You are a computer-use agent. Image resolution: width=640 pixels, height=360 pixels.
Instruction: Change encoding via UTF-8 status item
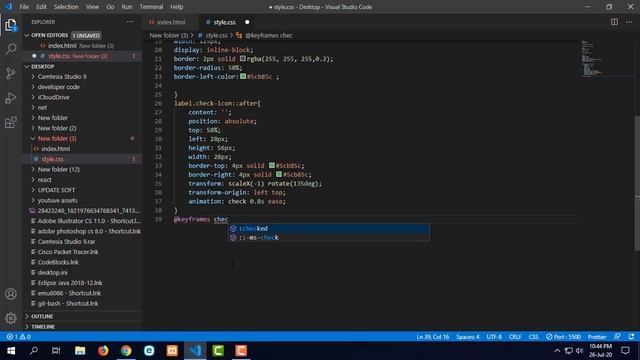494,337
